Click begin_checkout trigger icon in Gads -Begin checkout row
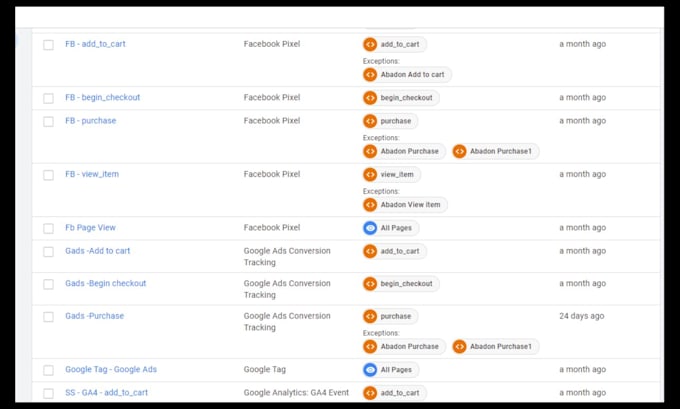Image resolution: width=680 pixels, height=409 pixels. (x=370, y=284)
